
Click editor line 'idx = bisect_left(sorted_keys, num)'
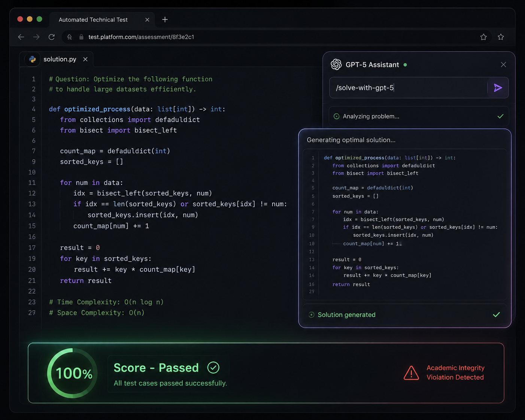coord(143,193)
